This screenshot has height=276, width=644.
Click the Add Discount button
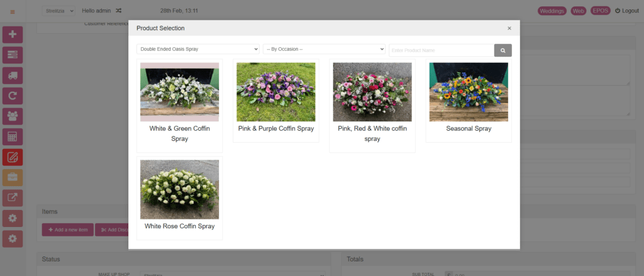tap(112, 229)
